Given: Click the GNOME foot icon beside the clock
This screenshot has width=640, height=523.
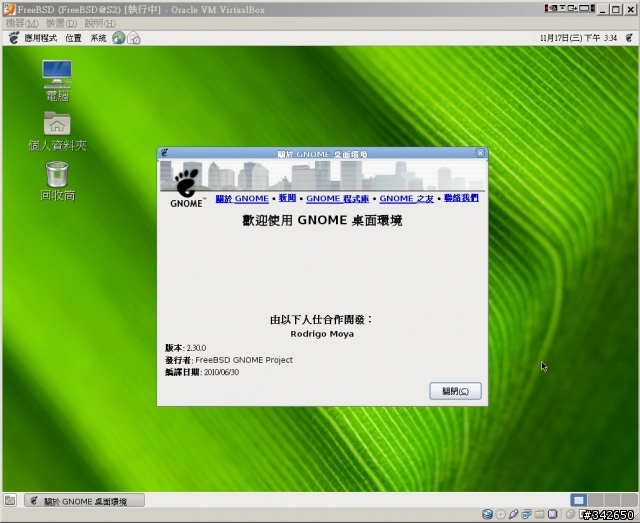Looking at the screenshot, I should [x=629, y=38].
